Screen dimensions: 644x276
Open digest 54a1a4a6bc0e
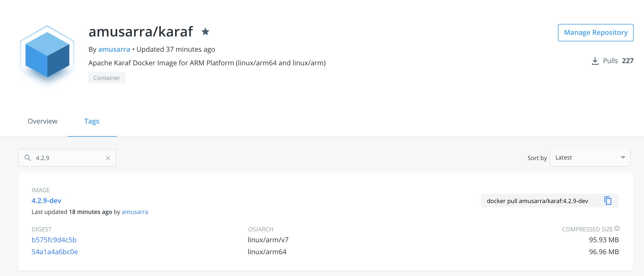click(55, 252)
